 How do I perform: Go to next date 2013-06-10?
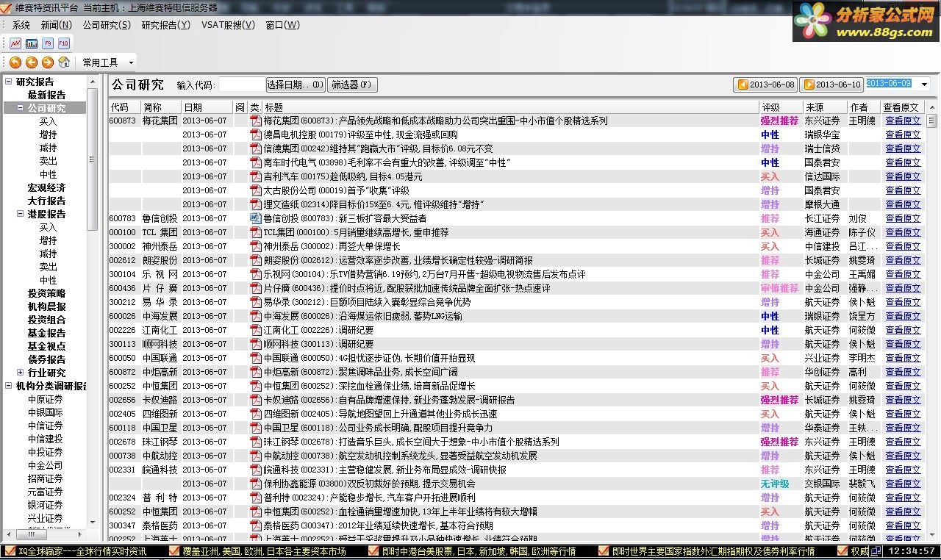pos(831,85)
